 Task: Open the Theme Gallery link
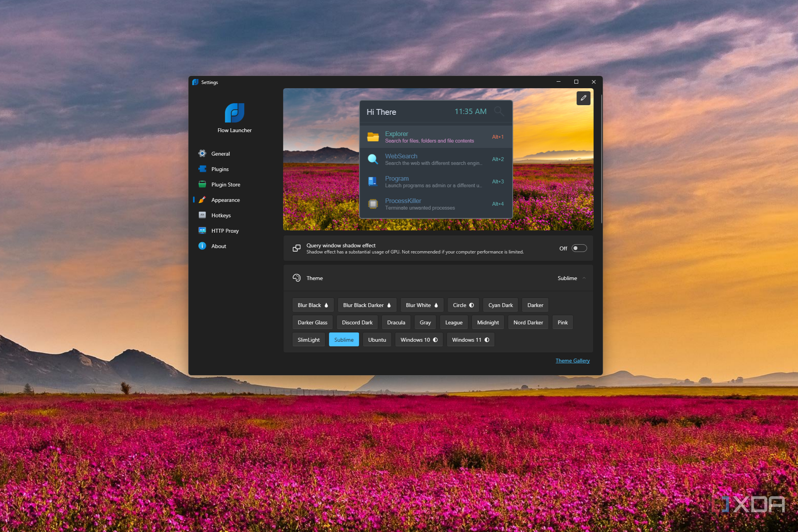click(572, 360)
